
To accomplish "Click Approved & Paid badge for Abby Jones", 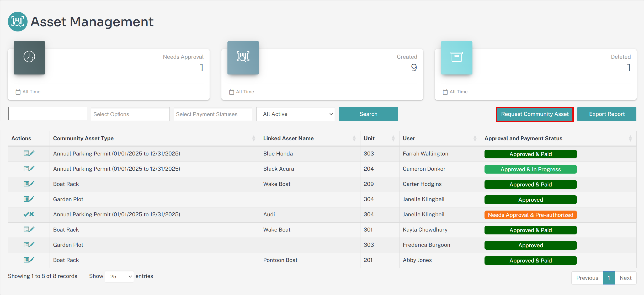I will (530, 261).
